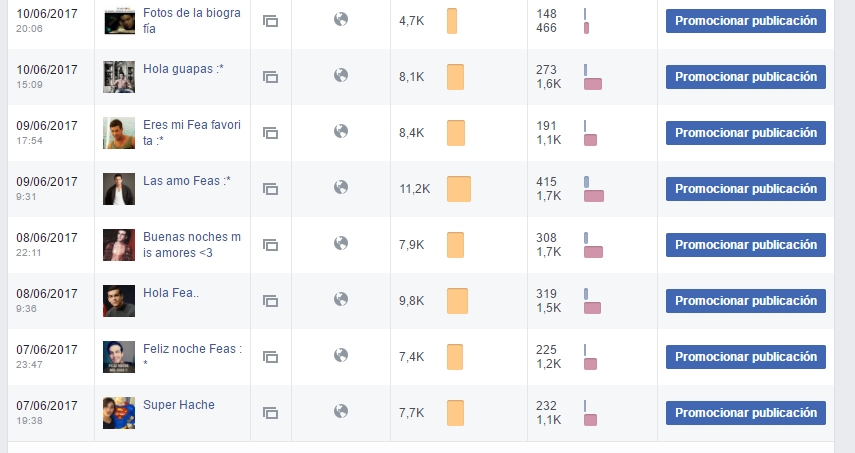The width and height of the screenshot is (855, 453).
Task: Click the post type icon for 'Fotos de la biografía'
Action: [x=270, y=21]
